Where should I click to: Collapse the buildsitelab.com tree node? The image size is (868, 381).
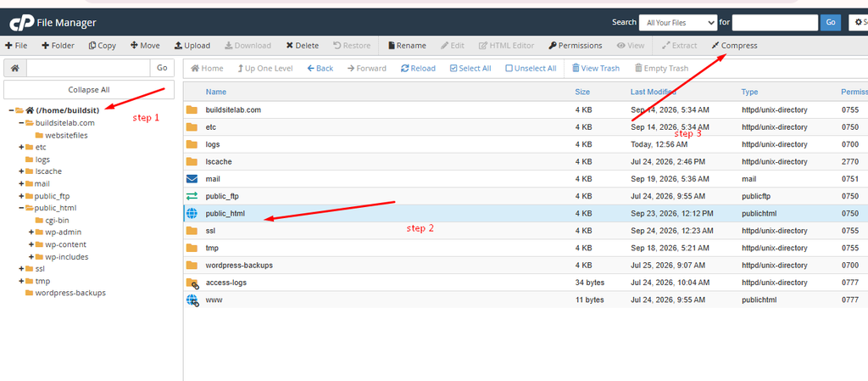[x=21, y=123]
